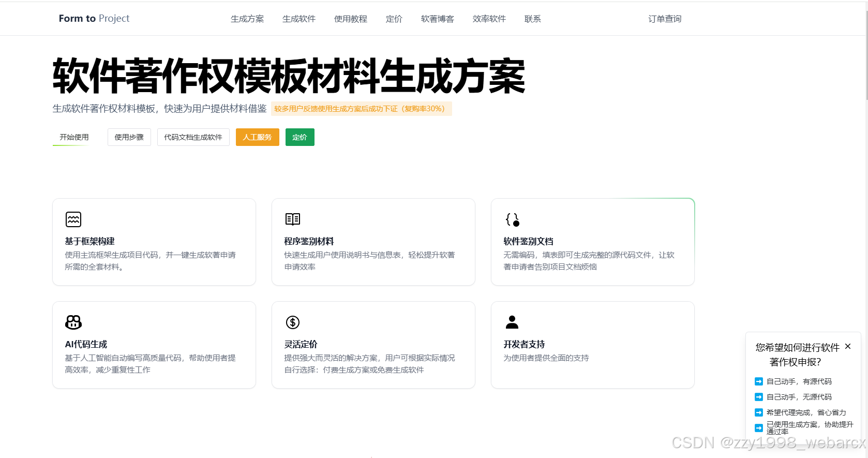
Task: Click the open book icon on 程序鉴别材料 card
Action: 293,219
